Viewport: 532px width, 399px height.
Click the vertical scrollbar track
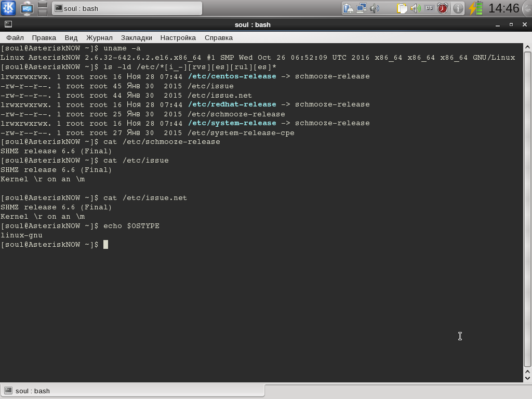click(527, 209)
